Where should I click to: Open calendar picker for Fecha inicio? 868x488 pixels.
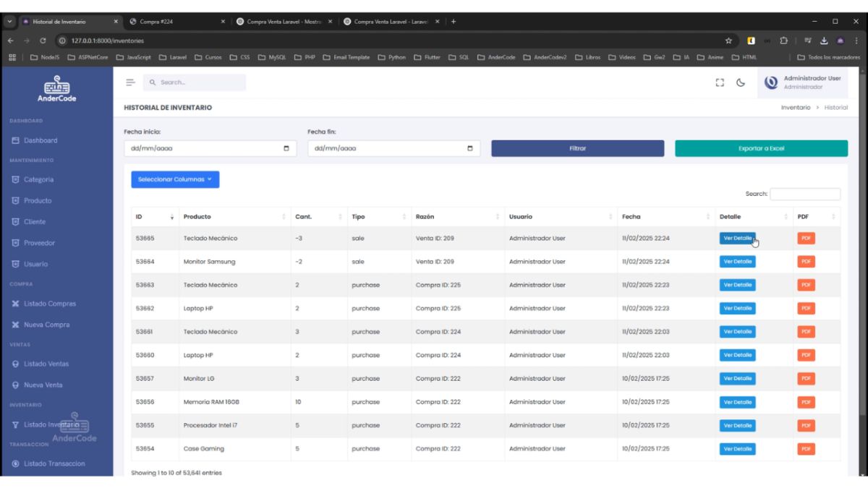tap(286, 149)
